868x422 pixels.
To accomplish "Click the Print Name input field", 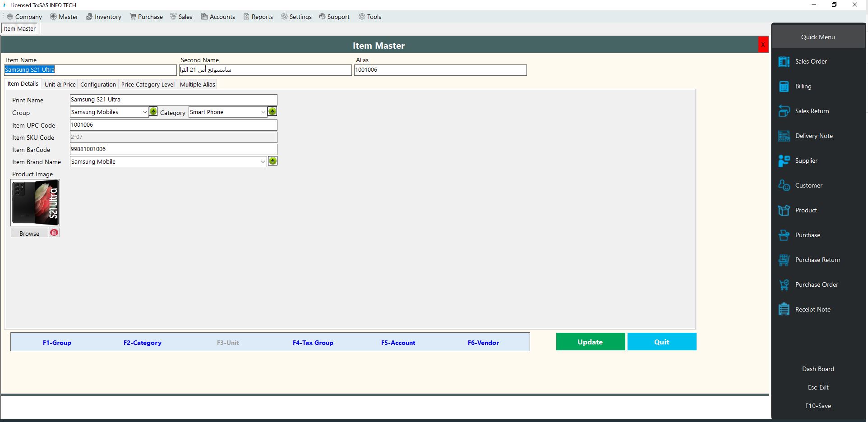I will 174,100.
